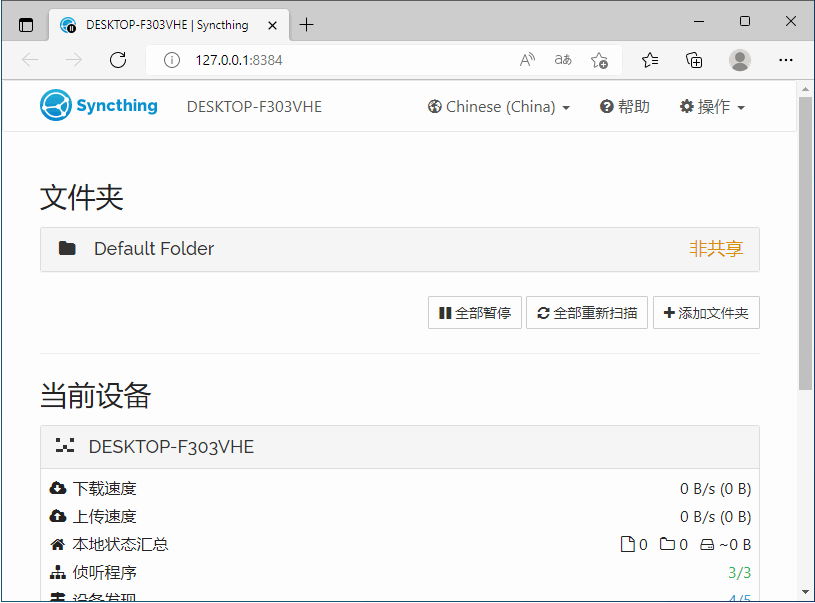Click the gear icon on the 操作 menu
Viewport: 815px width, 603px height.
(x=686, y=106)
